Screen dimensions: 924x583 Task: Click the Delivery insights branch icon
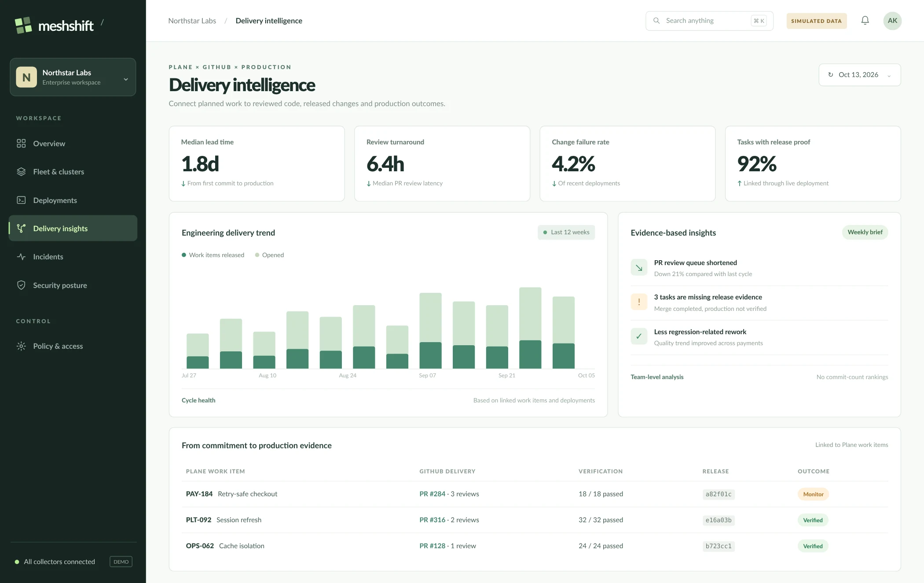pos(21,228)
